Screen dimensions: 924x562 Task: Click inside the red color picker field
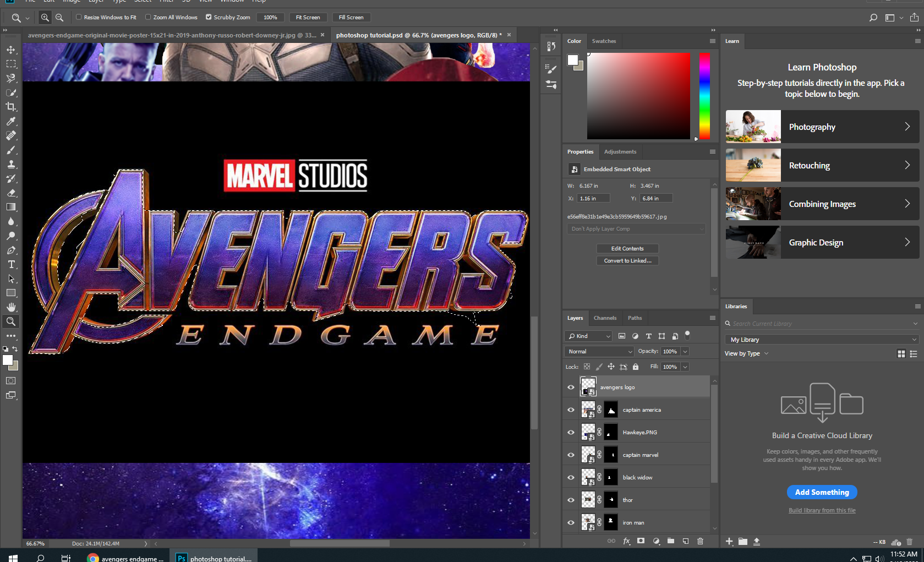point(638,96)
